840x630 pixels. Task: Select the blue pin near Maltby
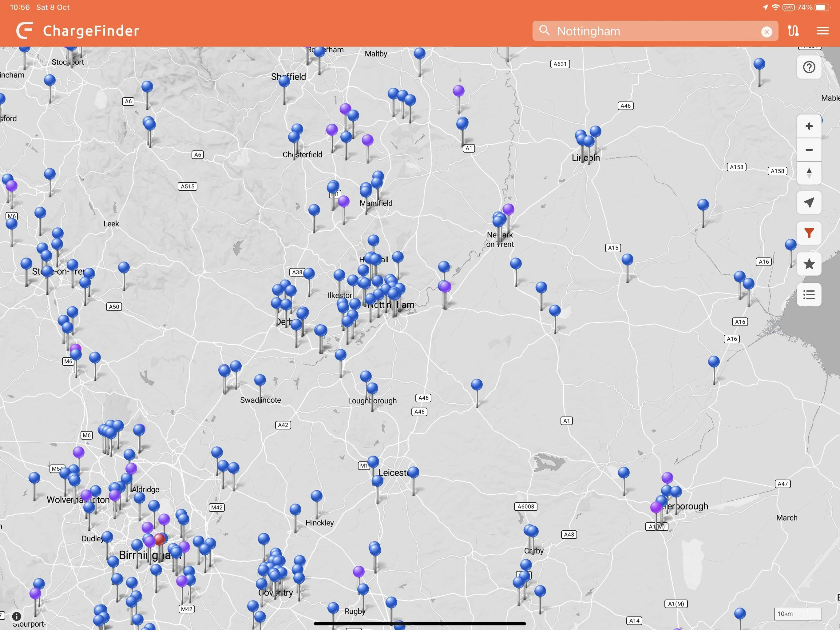click(x=419, y=53)
